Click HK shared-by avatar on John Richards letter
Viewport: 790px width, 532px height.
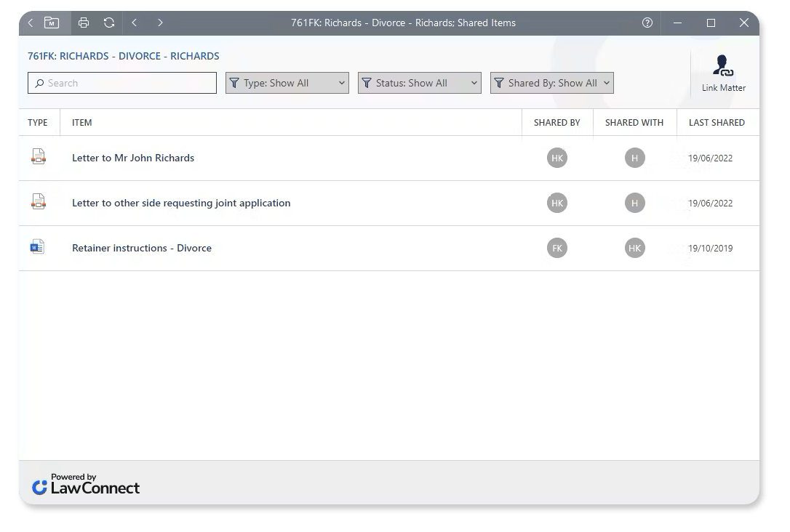[x=557, y=158]
